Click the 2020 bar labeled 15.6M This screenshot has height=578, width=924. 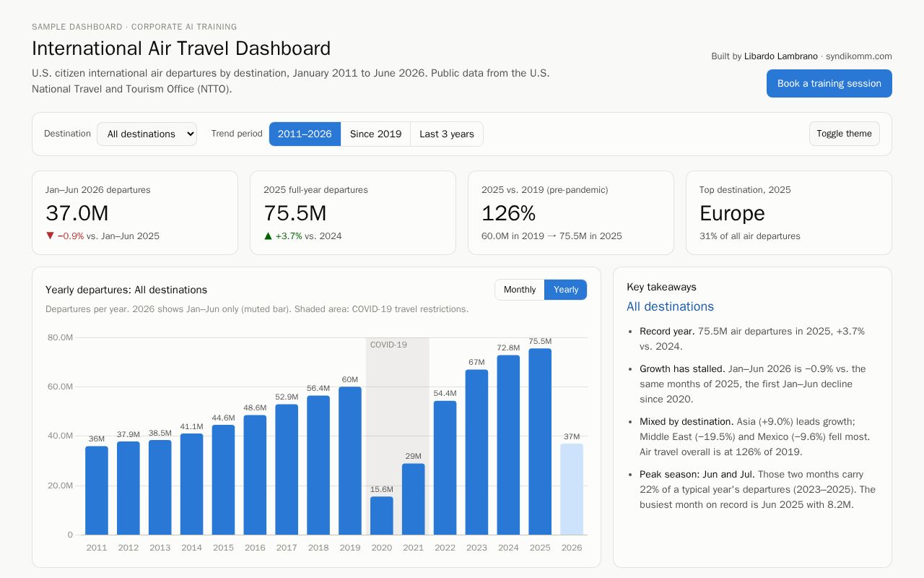point(382,516)
